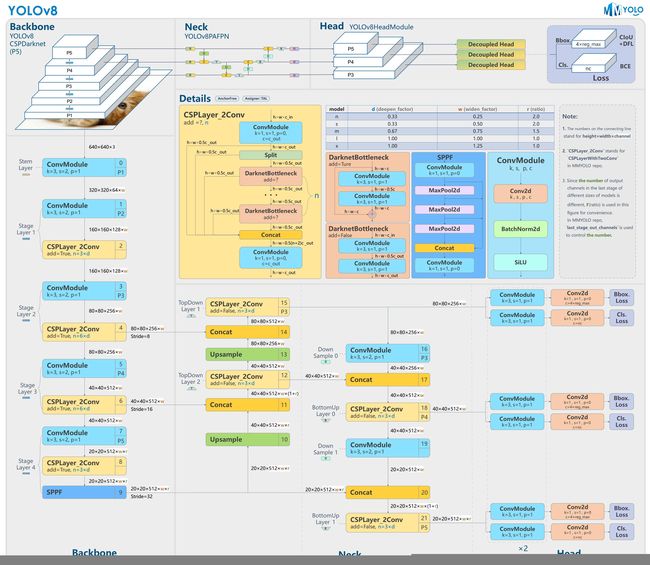Viewport: 650px width, 565px height.
Task: Select CSPLayer_2Conv block number 15
Action: click(247, 307)
